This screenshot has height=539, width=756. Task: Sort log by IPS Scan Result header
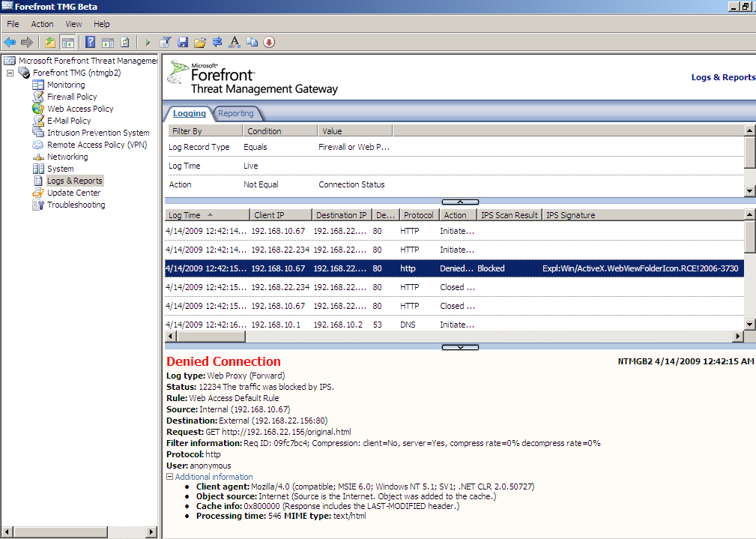509,215
